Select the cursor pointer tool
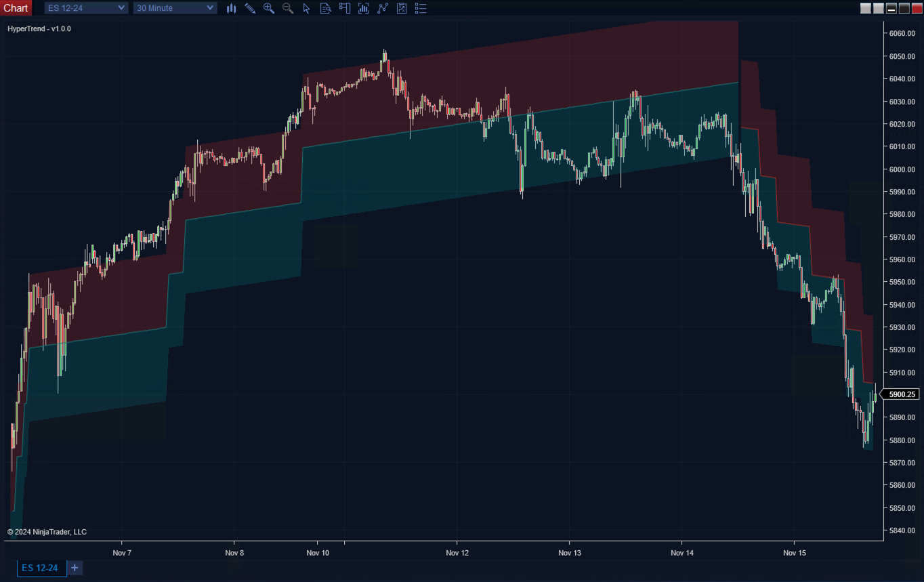 [x=307, y=8]
